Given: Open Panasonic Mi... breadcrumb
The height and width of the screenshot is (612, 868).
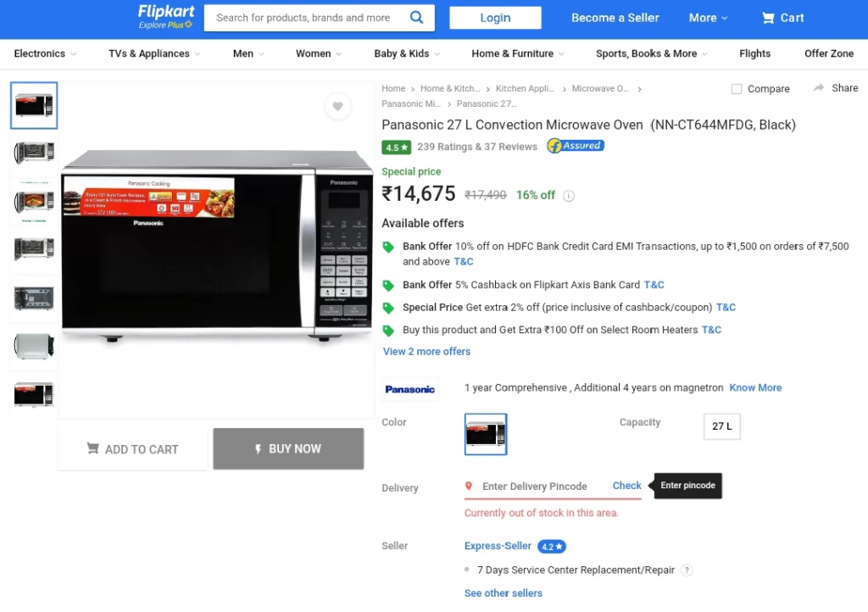Looking at the screenshot, I should click(411, 104).
